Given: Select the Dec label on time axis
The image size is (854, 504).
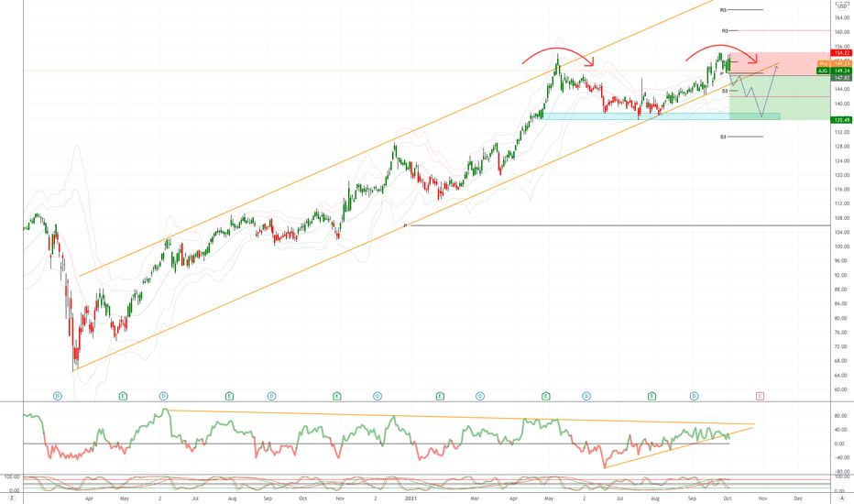Looking at the screenshot, I should (x=798, y=498).
